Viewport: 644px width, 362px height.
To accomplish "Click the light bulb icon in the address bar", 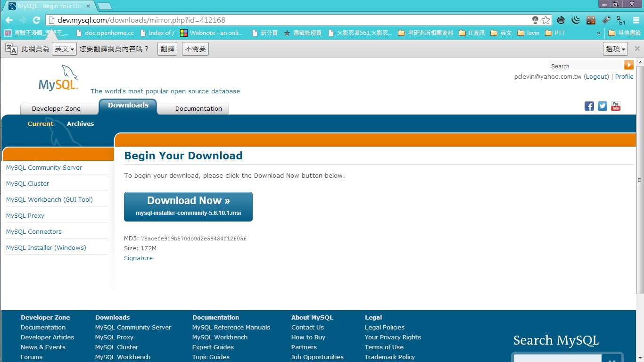I will tap(535, 20).
